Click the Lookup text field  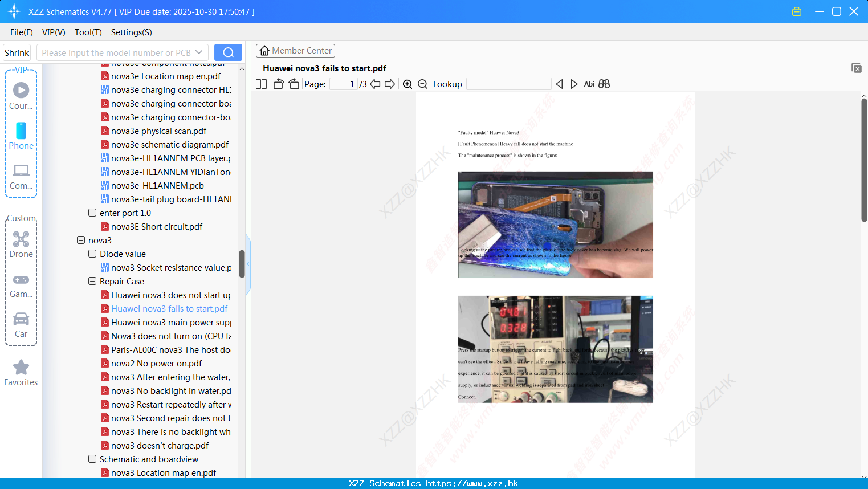[508, 84]
